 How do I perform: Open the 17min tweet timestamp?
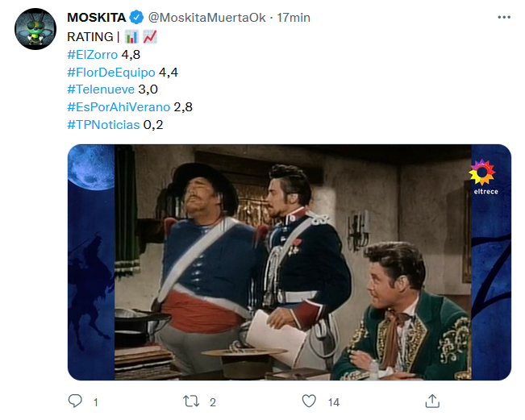(x=294, y=18)
